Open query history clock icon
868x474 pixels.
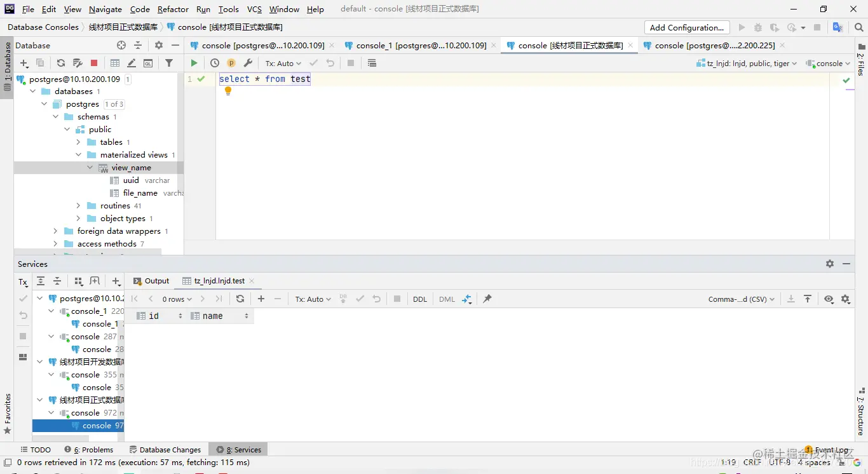tap(215, 63)
